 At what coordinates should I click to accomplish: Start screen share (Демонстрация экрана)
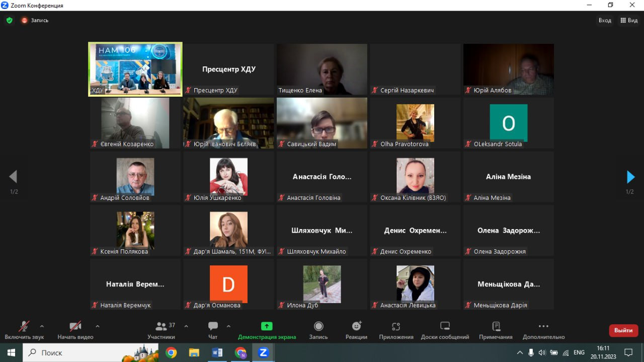pos(267,326)
